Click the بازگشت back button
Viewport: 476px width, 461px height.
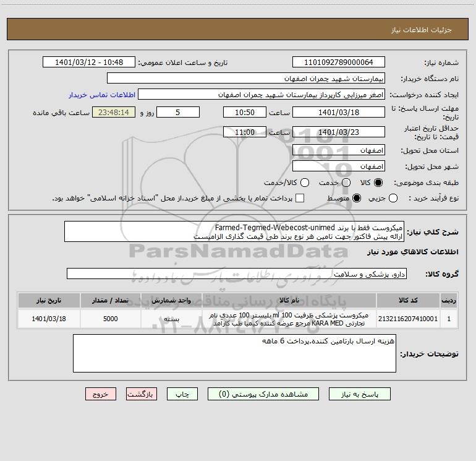click(x=142, y=394)
